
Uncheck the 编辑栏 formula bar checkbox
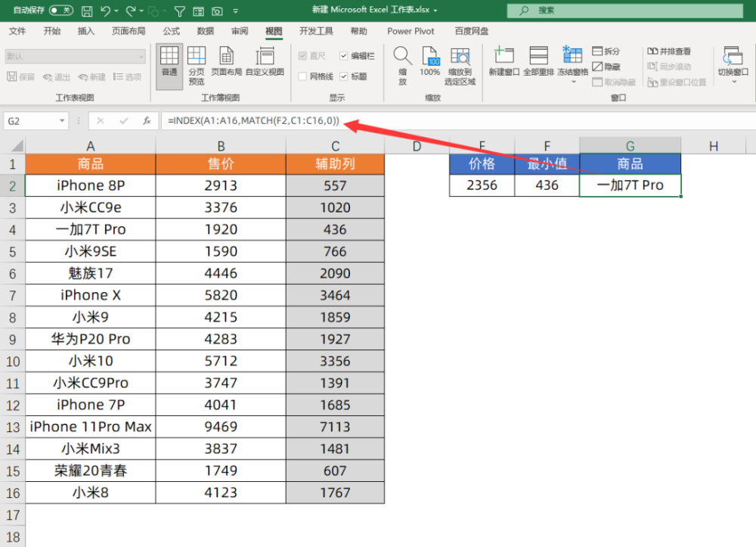tap(344, 56)
